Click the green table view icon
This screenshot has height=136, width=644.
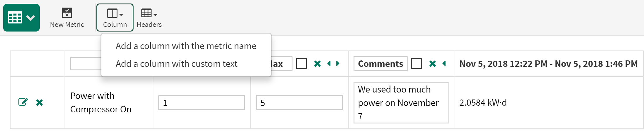pyautogui.click(x=15, y=18)
